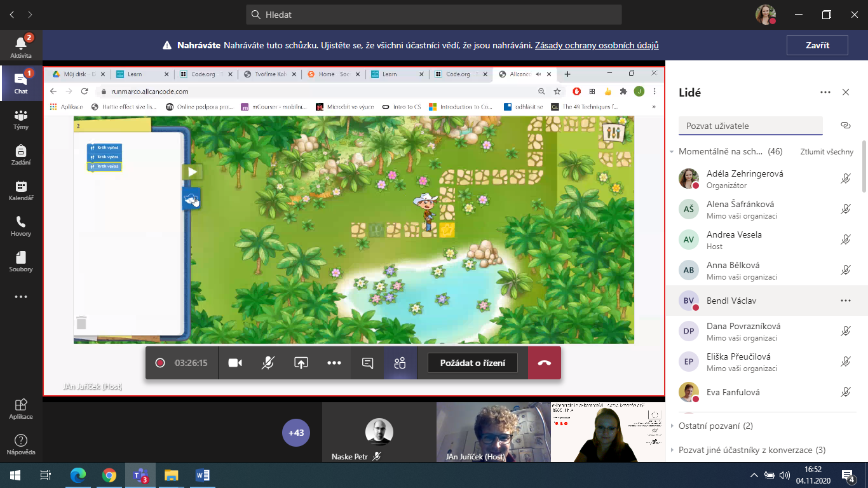
Task: Open more actions menu in meeting toolbar
Action: tap(334, 363)
